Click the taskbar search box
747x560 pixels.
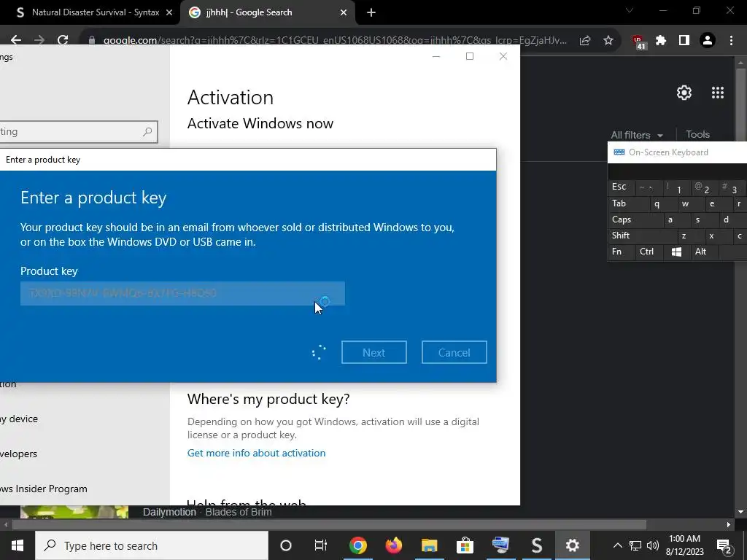click(x=152, y=545)
